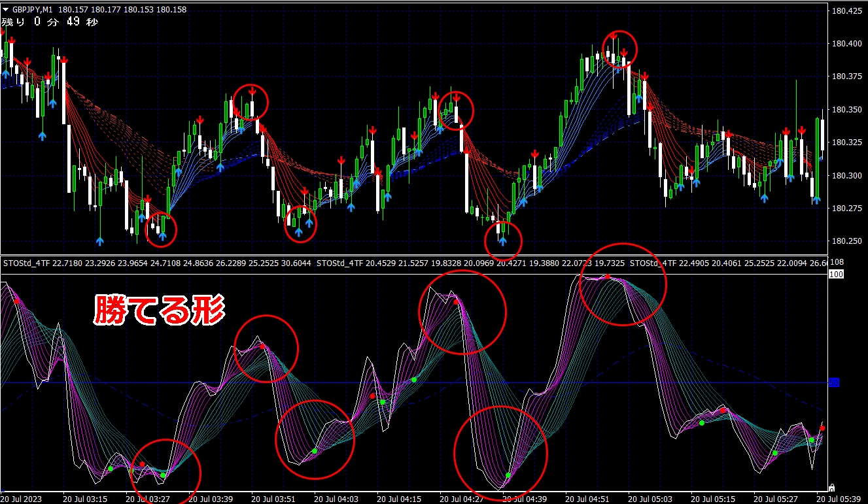Click the 180.250 price scale label

(847, 241)
